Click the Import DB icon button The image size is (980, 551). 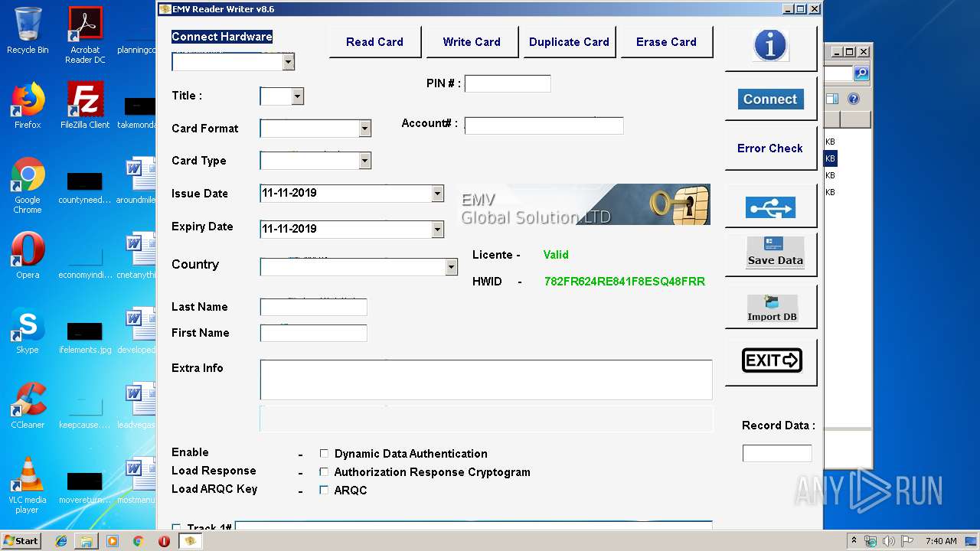point(772,308)
